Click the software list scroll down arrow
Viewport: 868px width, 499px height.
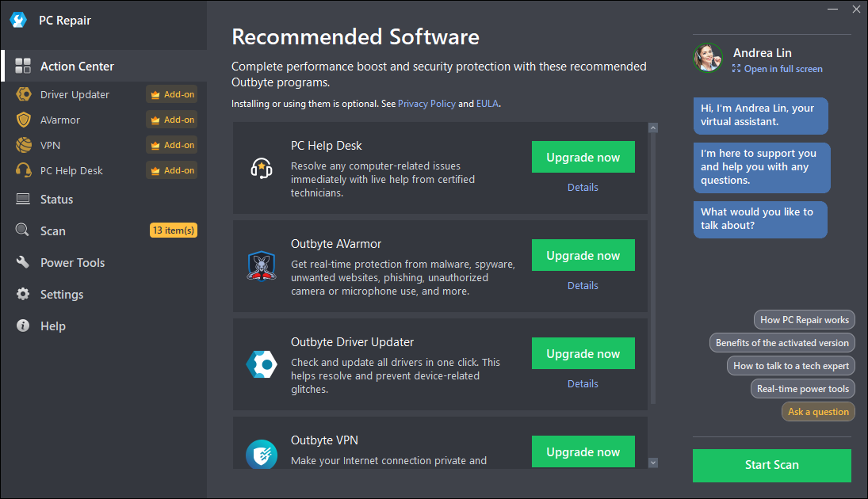(x=653, y=463)
